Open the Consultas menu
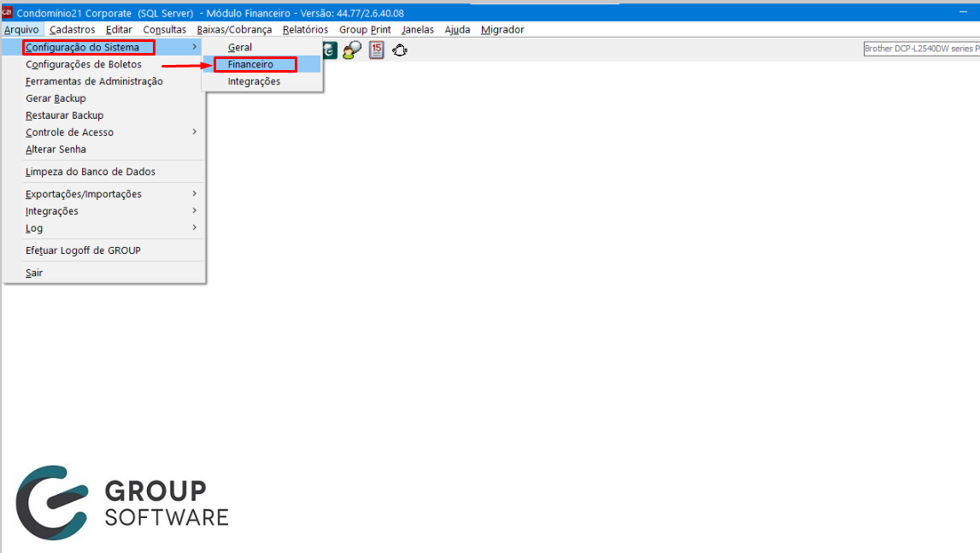Viewport: 980px width, 553px height. tap(164, 29)
